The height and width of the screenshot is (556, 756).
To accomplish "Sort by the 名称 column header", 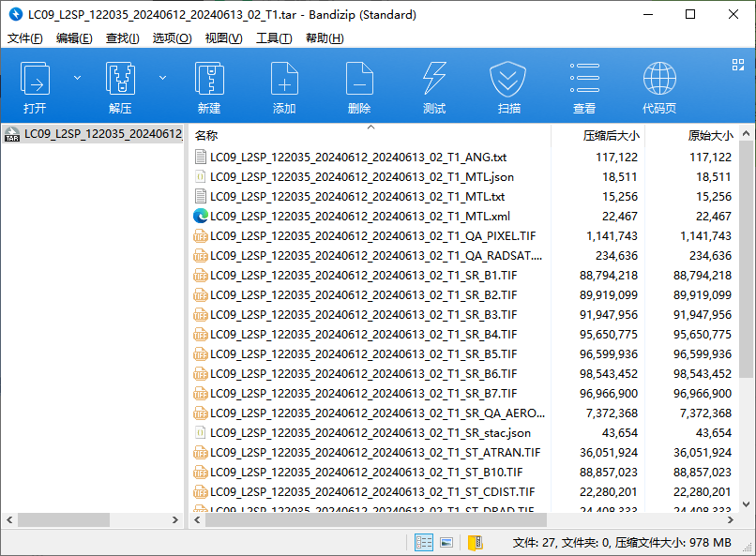I will coord(370,135).
